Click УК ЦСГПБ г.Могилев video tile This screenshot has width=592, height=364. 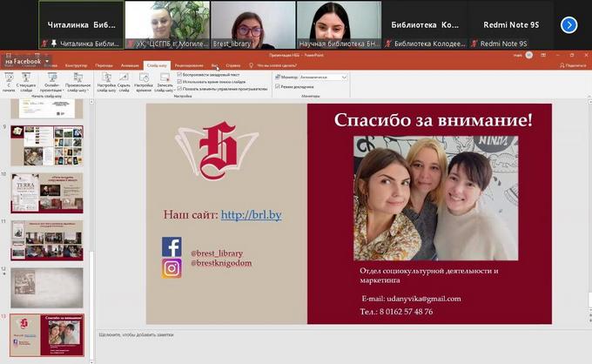coord(167,25)
